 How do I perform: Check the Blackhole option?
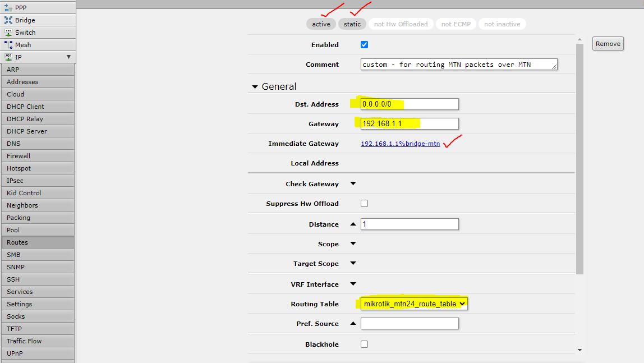point(364,344)
